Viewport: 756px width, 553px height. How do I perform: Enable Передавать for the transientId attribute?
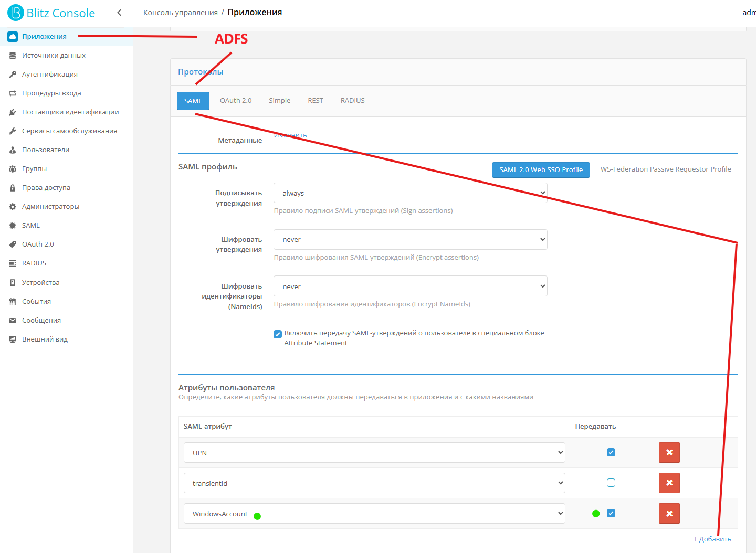(611, 483)
